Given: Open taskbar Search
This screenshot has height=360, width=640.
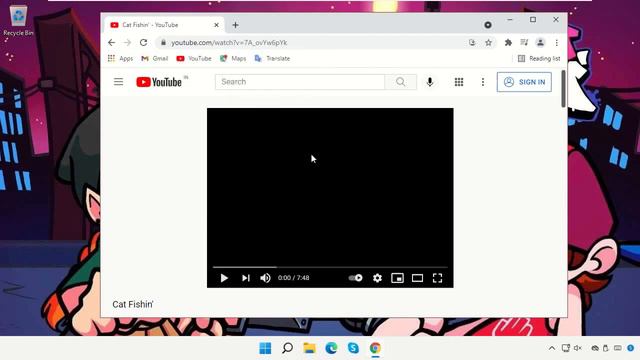Looking at the screenshot, I should coord(287,348).
